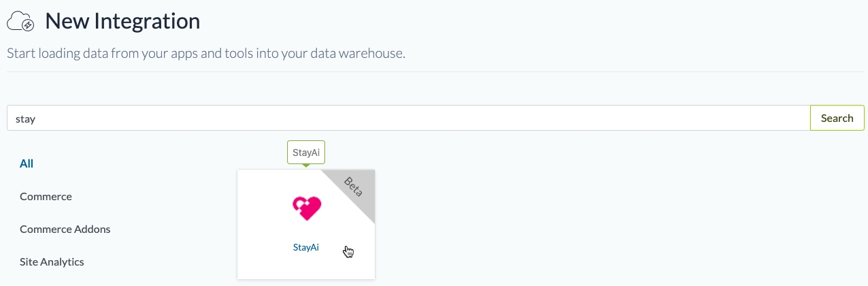868x286 pixels.
Task: Click the pink StayAi heart logo
Action: pyautogui.click(x=306, y=208)
